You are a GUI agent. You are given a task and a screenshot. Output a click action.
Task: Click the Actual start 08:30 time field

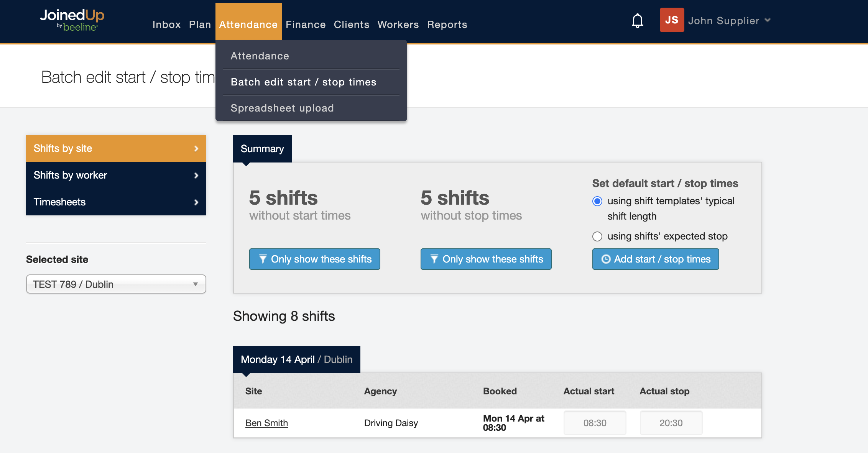595,423
